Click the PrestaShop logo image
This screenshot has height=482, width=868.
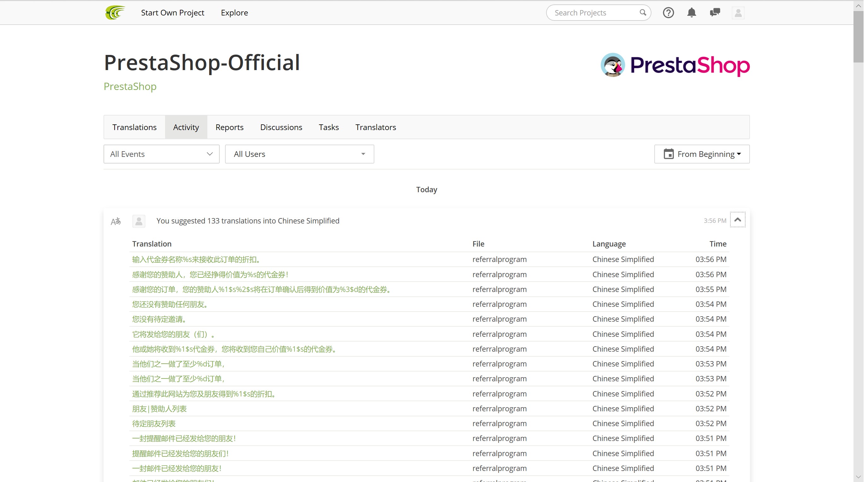pos(675,65)
